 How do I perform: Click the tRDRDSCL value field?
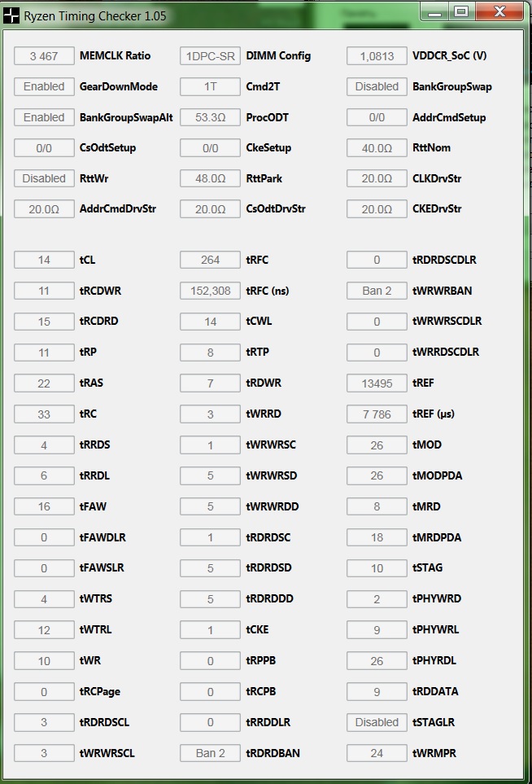pos(44,722)
